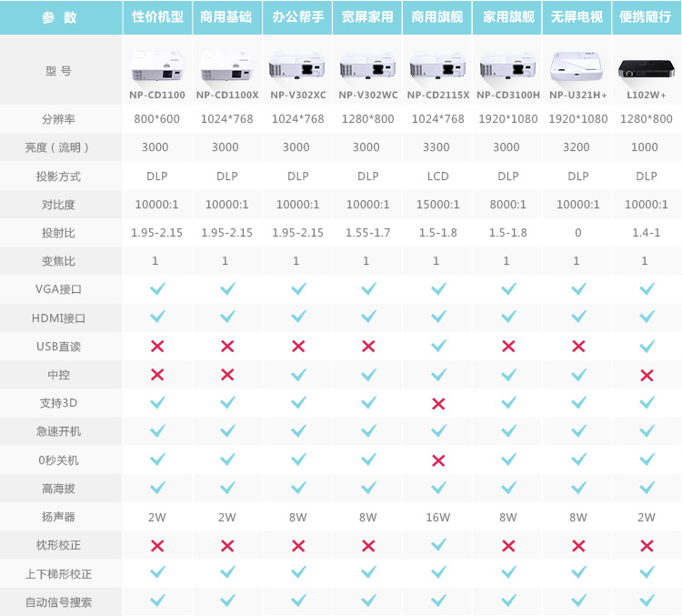Image resolution: width=682 pixels, height=616 pixels.
Task: Click the 参数 header cell
Action: click(x=60, y=17)
